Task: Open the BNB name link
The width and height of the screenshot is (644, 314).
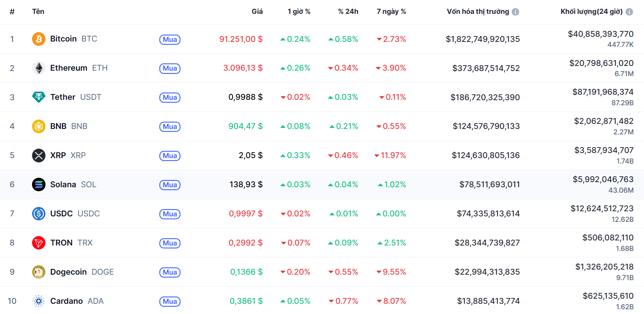Action: tap(69, 126)
